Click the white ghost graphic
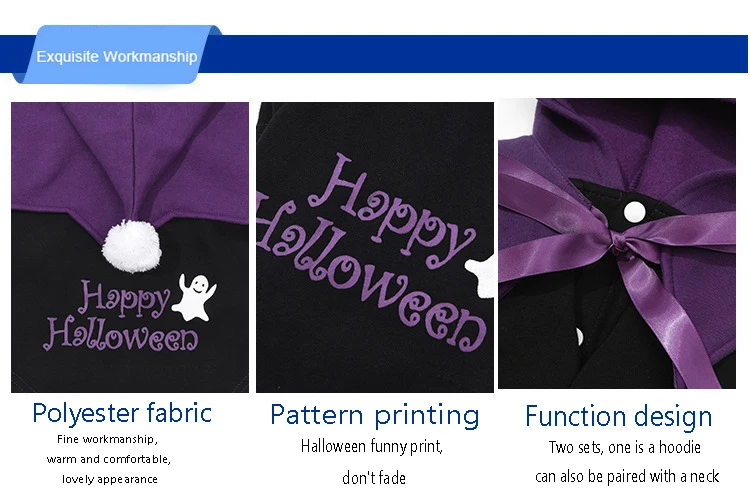The width and height of the screenshot is (750, 489). 195,298
